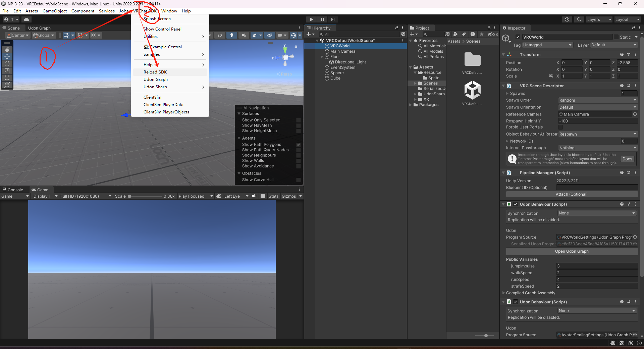This screenshot has width=644, height=349.
Task: Check Forbid User Portals
Action: [560, 127]
